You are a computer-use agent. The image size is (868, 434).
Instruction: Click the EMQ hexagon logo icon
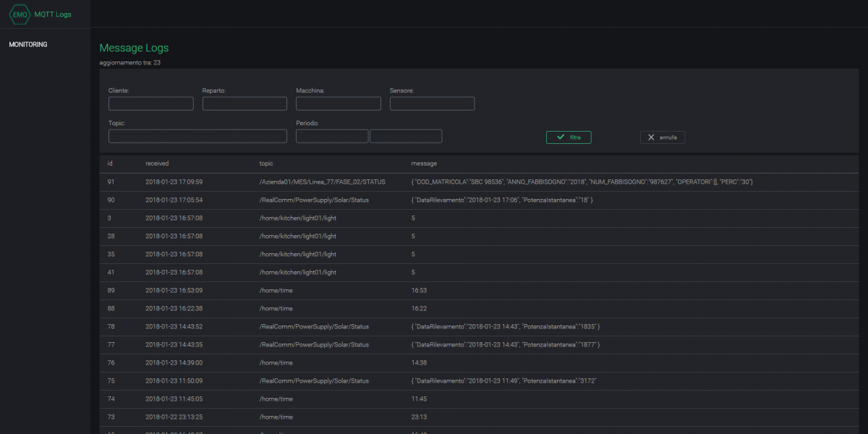20,14
